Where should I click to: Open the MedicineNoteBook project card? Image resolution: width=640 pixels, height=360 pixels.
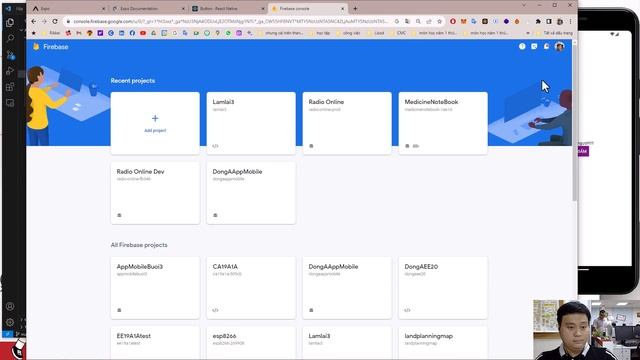(x=443, y=123)
